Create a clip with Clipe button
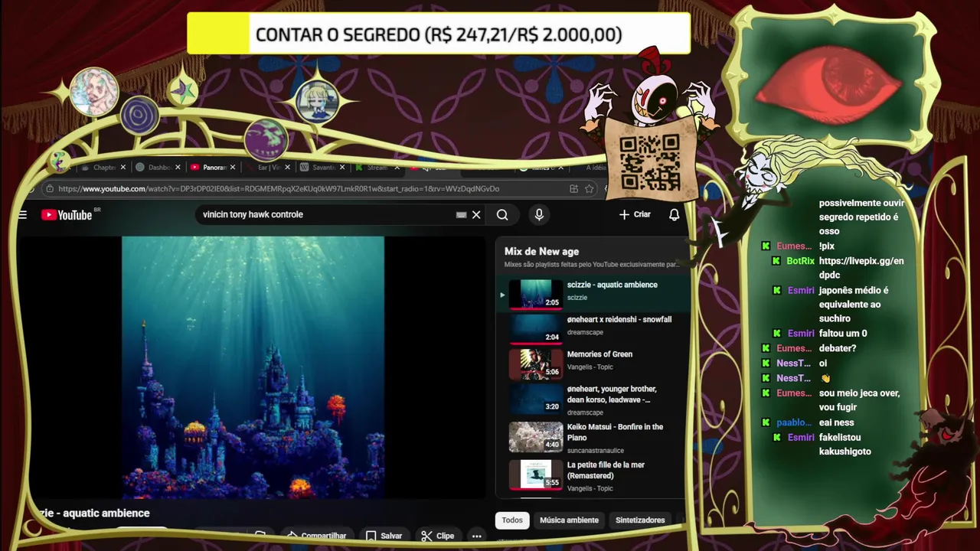Viewport: 980px width, 551px height. point(438,536)
